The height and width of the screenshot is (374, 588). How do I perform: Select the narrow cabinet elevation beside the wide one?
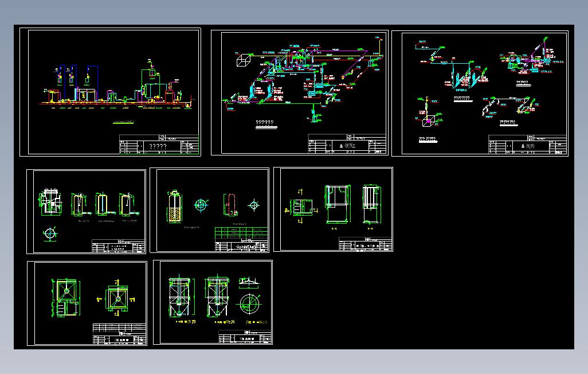(x=371, y=204)
